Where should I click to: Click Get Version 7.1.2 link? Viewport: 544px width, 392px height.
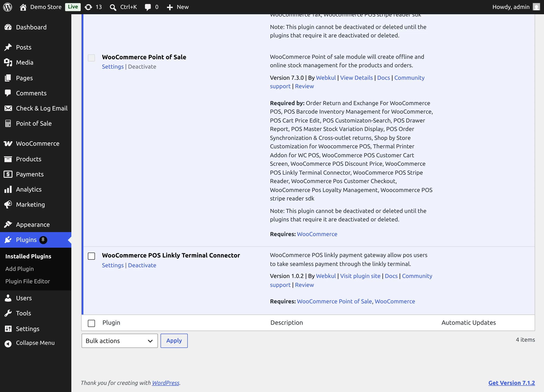(512, 383)
